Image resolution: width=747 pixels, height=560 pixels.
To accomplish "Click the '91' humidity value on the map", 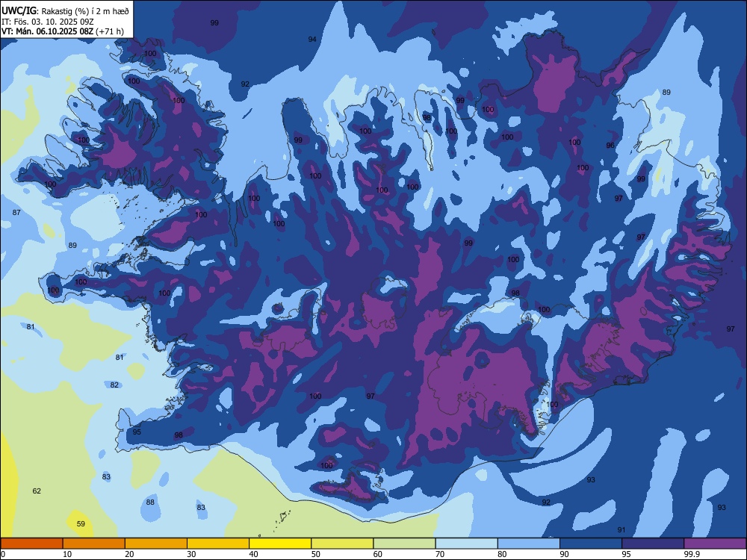I will (622, 529).
